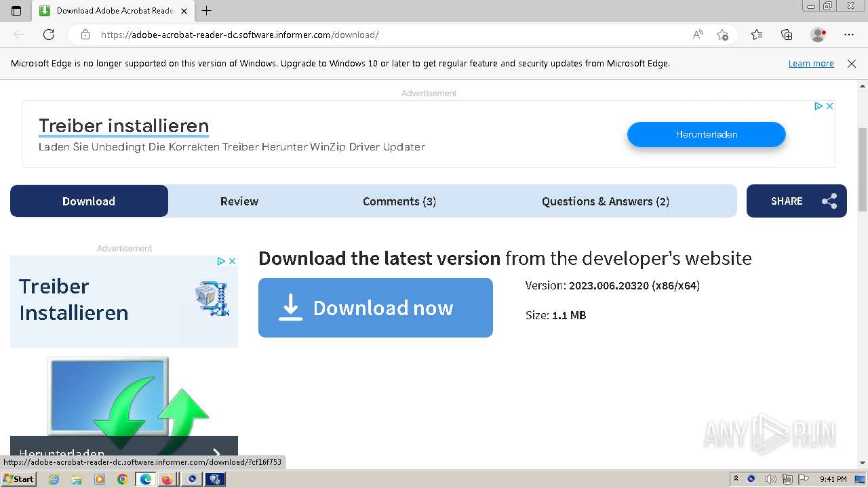This screenshot has width=868, height=488.
Task: Close the sidebar Treiber Installieren ad
Action: (x=232, y=261)
